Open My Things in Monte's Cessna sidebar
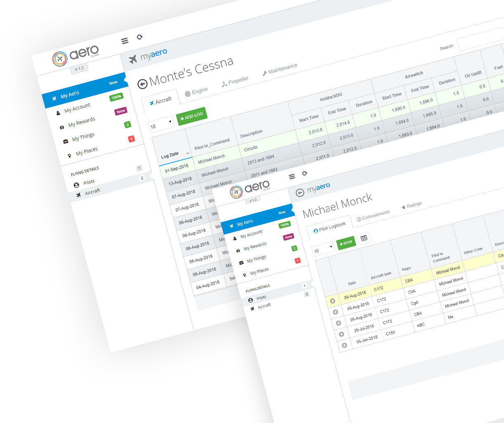 [x=83, y=137]
